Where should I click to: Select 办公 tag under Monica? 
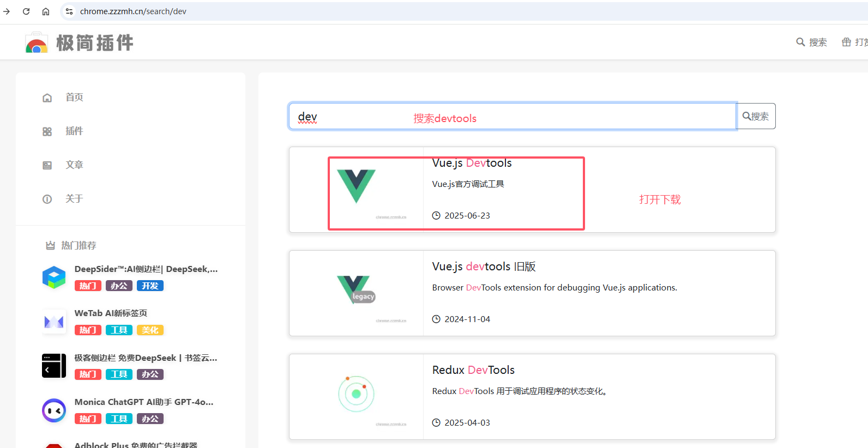click(x=150, y=419)
